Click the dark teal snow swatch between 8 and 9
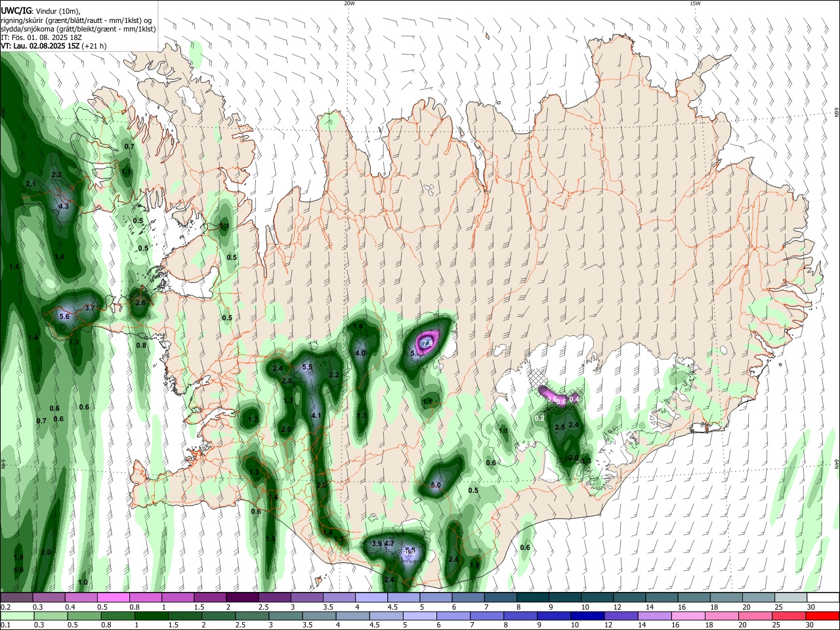The height and width of the screenshot is (630, 840). [532, 598]
